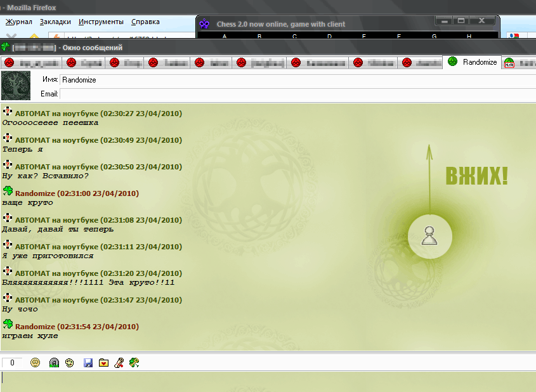Click the message typing area at bottom
This screenshot has height=392, width=536.
tap(268, 381)
